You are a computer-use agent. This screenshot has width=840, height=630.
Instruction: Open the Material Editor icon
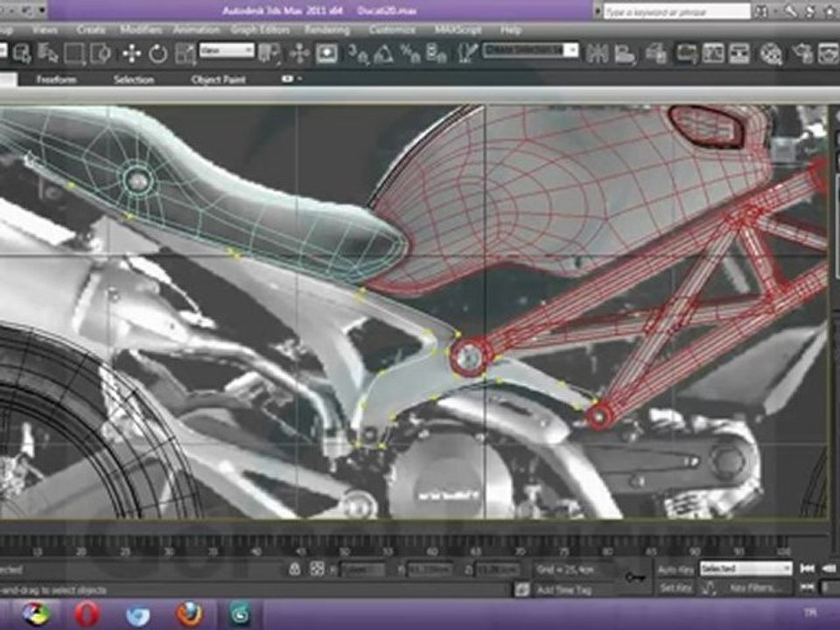pyautogui.click(x=771, y=54)
